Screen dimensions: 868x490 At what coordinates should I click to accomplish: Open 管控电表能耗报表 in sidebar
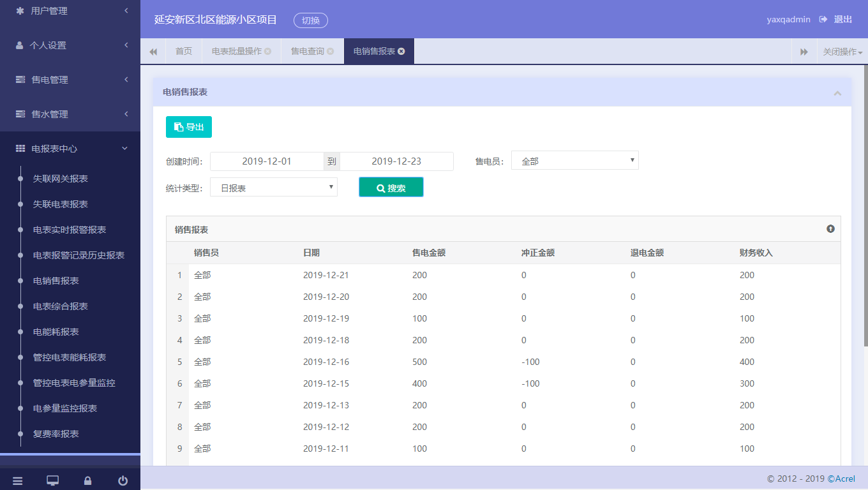70,357
